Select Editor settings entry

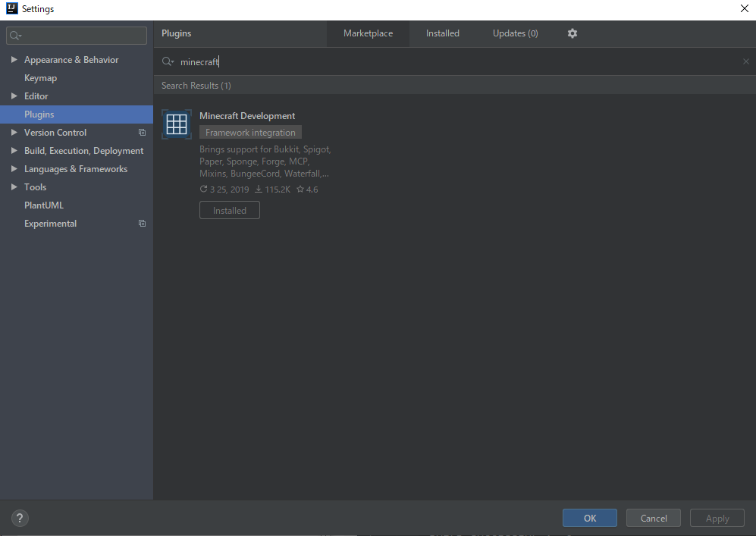pos(36,96)
